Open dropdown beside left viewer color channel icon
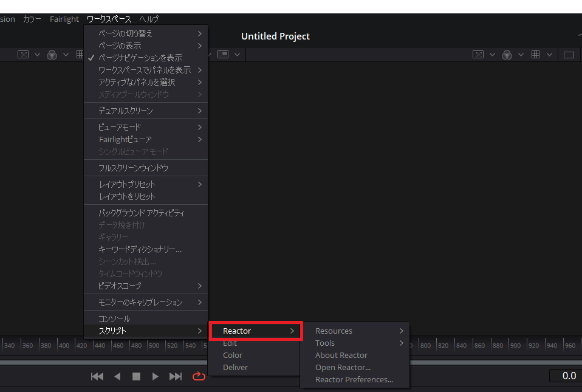 (66, 55)
